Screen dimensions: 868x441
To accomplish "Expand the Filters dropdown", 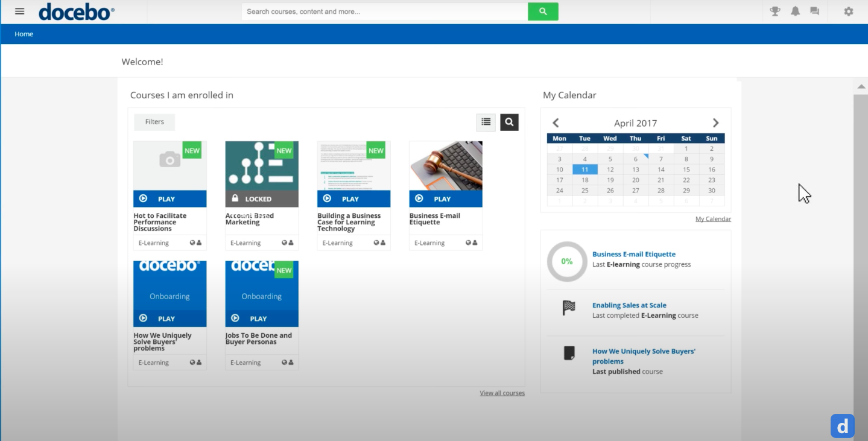I will (154, 122).
